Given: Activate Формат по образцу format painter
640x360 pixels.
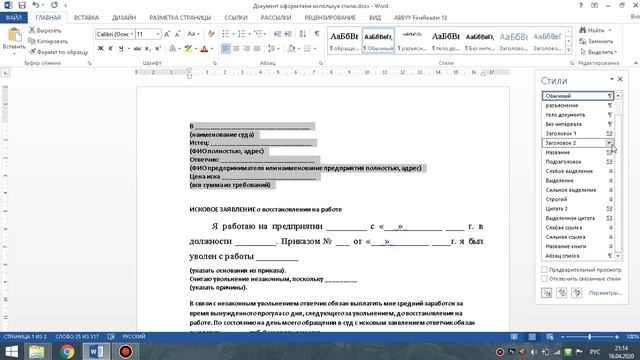Looking at the screenshot, I should pyautogui.click(x=58, y=52).
